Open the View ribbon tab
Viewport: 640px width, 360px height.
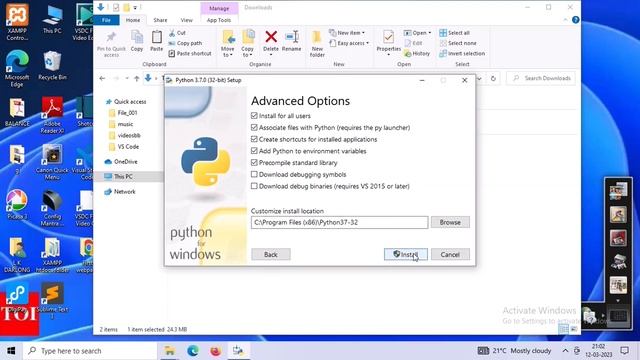(x=187, y=20)
